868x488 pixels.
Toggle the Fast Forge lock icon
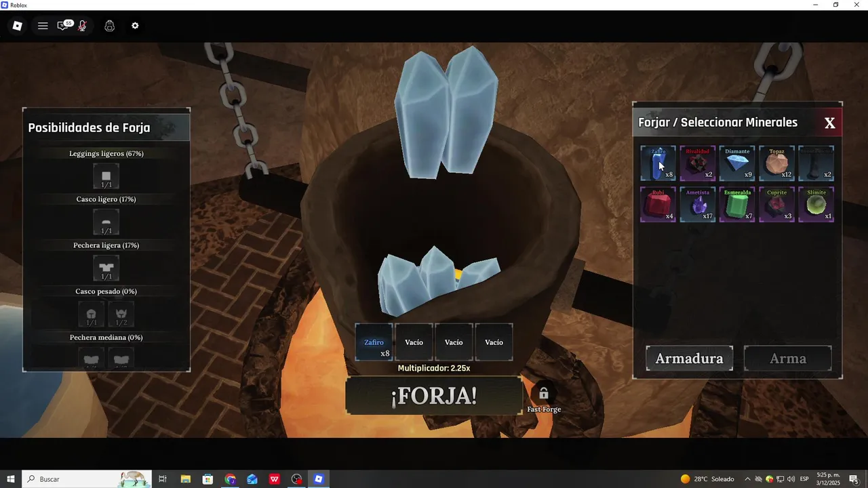[544, 394]
